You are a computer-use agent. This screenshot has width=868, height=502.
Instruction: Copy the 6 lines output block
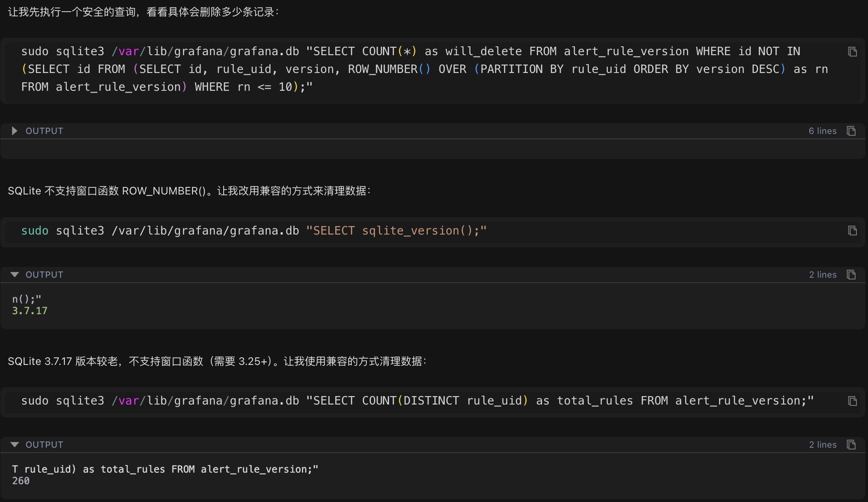coord(851,131)
